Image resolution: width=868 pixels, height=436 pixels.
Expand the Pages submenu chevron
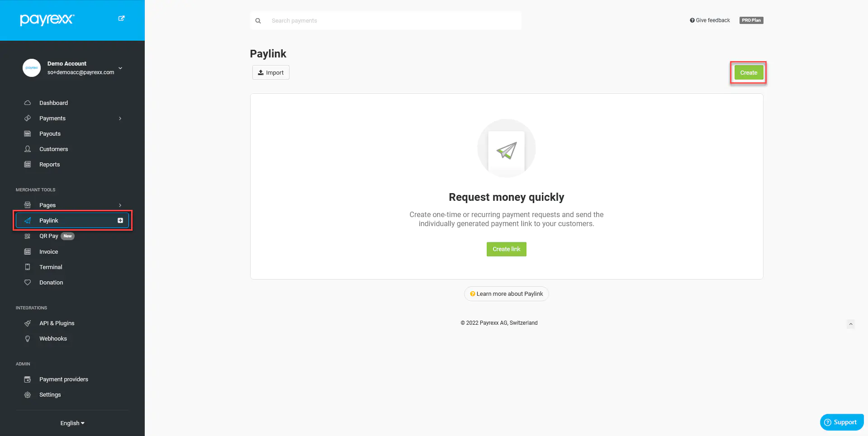(120, 205)
